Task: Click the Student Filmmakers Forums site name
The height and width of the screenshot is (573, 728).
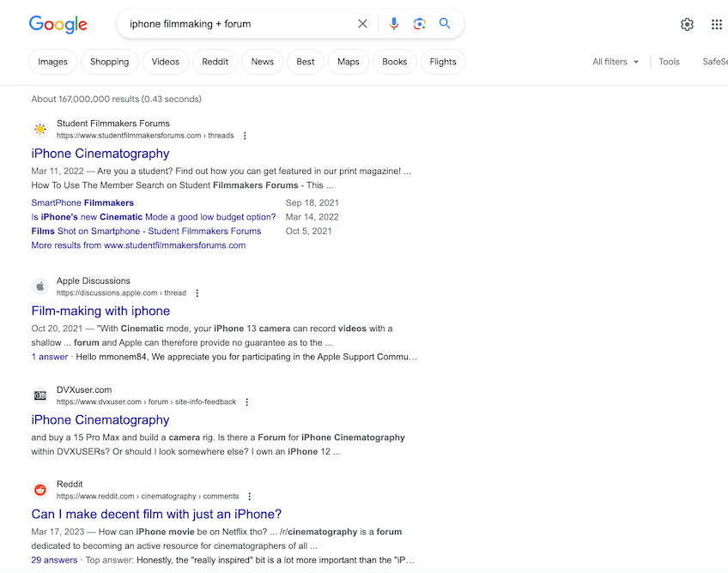Action: click(x=113, y=124)
